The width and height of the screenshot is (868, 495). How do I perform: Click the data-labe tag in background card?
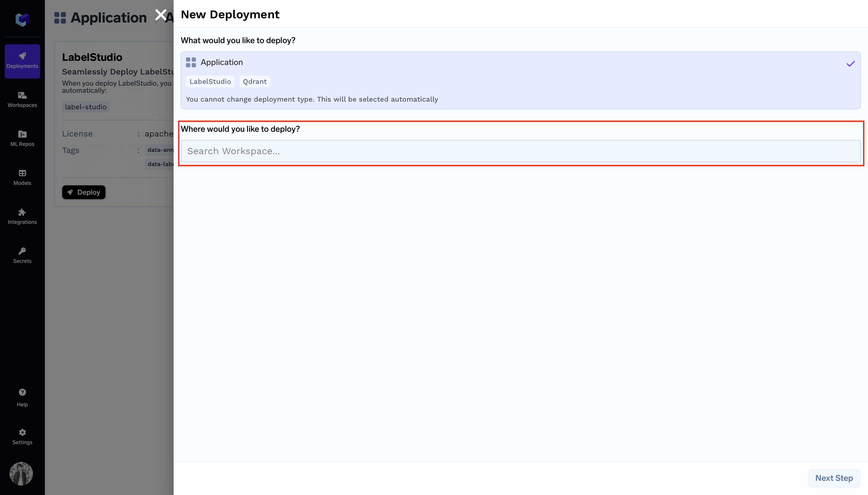[159, 164]
